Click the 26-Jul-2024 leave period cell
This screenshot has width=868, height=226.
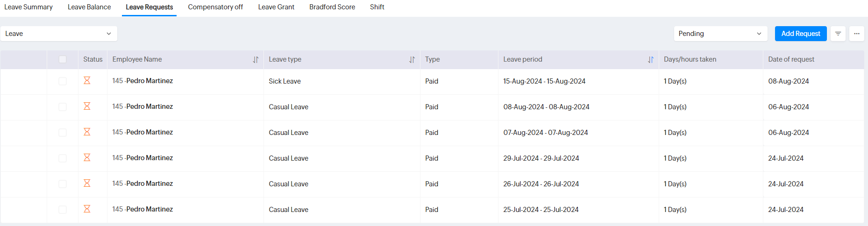tap(541, 184)
